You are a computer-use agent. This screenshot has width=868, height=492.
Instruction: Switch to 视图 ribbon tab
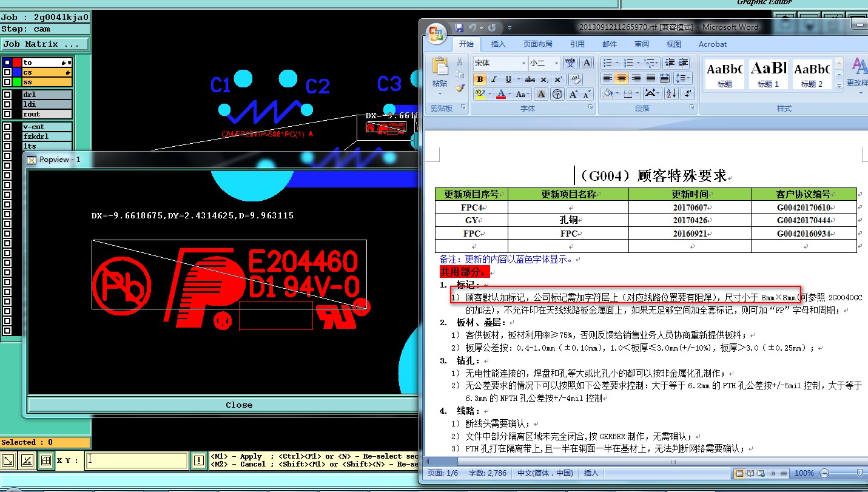(x=674, y=44)
